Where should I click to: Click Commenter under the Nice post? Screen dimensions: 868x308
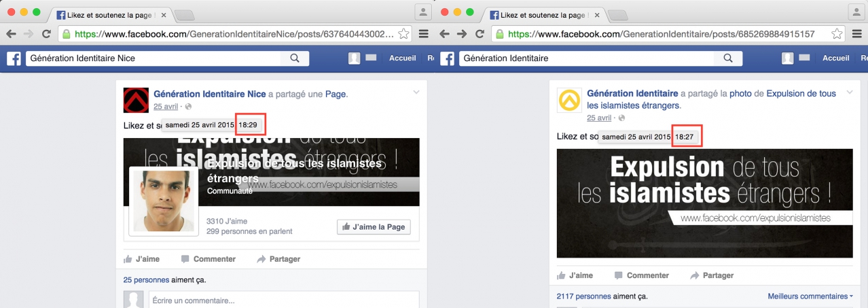click(x=208, y=259)
